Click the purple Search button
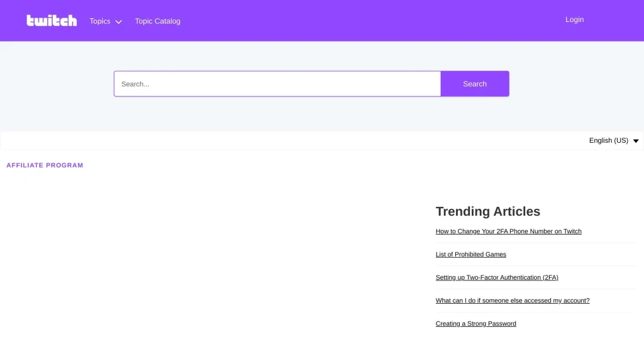This screenshot has height=337, width=644. coord(475,84)
